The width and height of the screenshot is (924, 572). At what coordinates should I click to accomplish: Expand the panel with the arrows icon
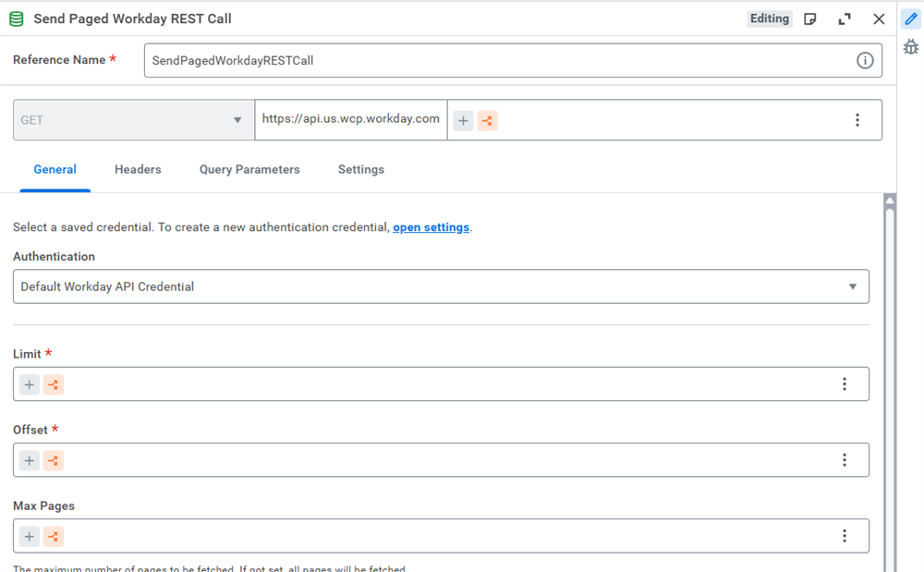(845, 18)
